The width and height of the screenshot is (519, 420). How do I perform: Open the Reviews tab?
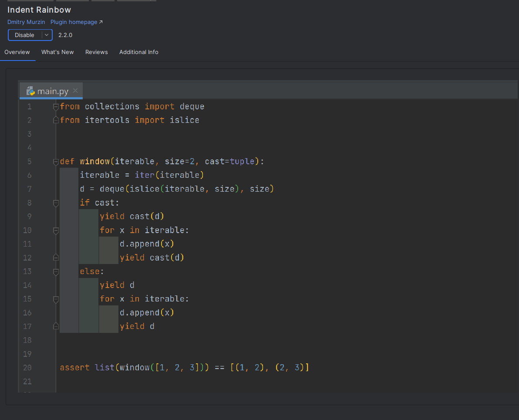[x=97, y=52]
